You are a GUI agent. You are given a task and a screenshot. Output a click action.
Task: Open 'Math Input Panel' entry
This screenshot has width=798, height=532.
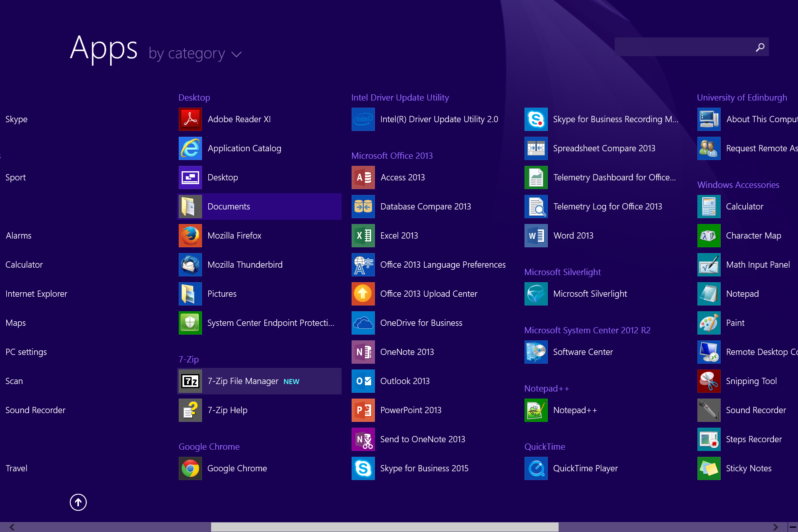[x=748, y=265]
